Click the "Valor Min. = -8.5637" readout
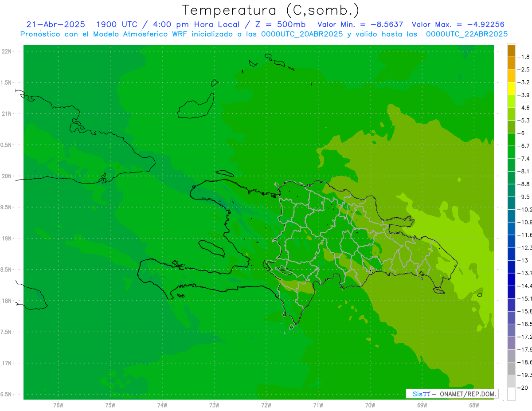The height and width of the screenshot is (411, 532). click(x=360, y=24)
